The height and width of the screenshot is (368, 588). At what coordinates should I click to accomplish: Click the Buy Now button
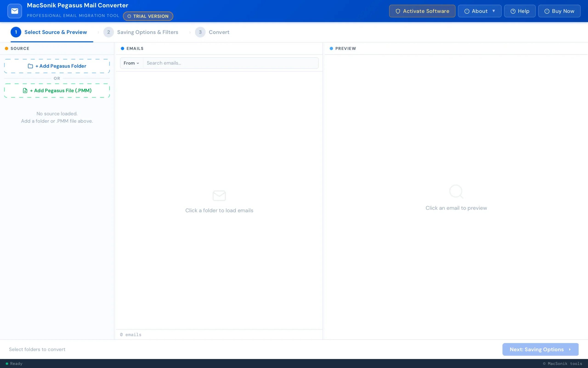pyautogui.click(x=559, y=11)
